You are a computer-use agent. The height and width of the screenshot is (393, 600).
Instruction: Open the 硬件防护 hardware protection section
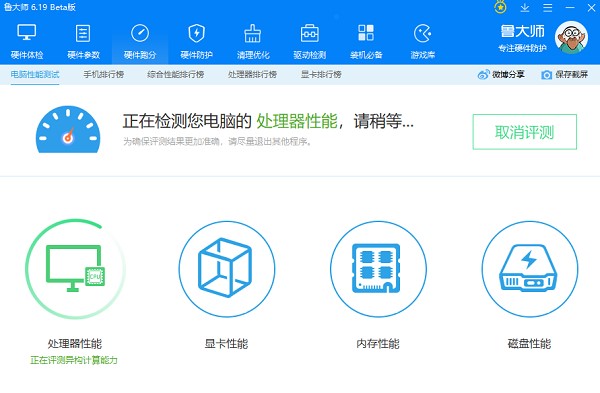coord(196,42)
